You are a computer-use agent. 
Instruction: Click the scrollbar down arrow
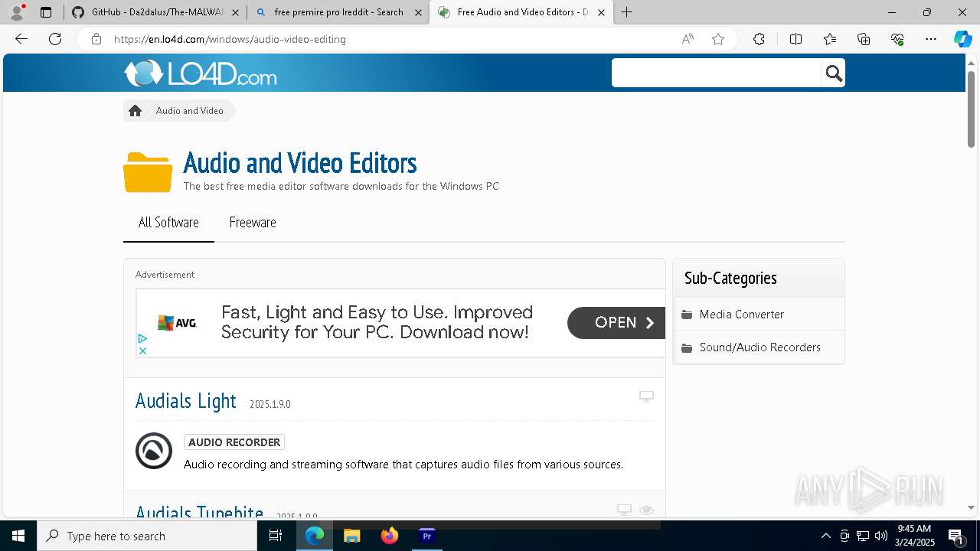[971, 507]
